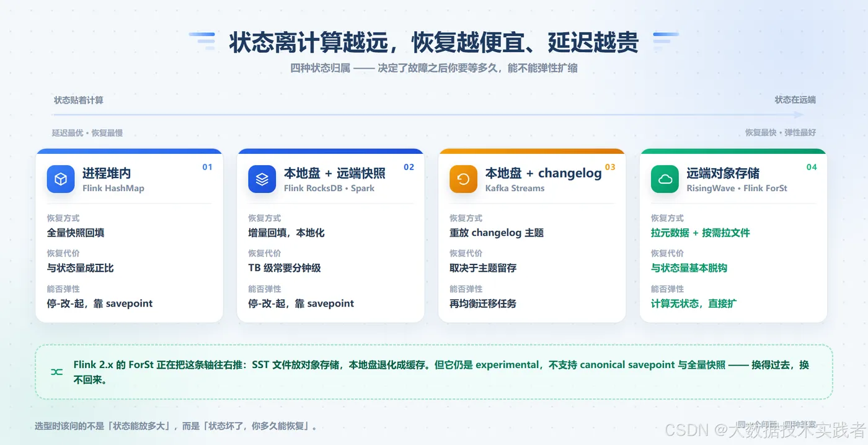Click the axis label 状态在远端
868x445 pixels.
click(795, 100)
